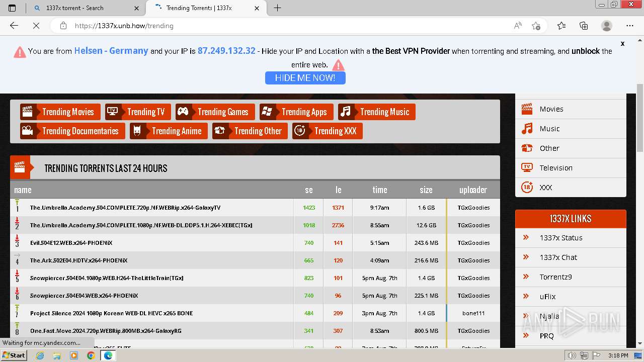Go back using browser back arrow
Image resolution: width=644 pixels, height=362 pixels.
[14, 26]
